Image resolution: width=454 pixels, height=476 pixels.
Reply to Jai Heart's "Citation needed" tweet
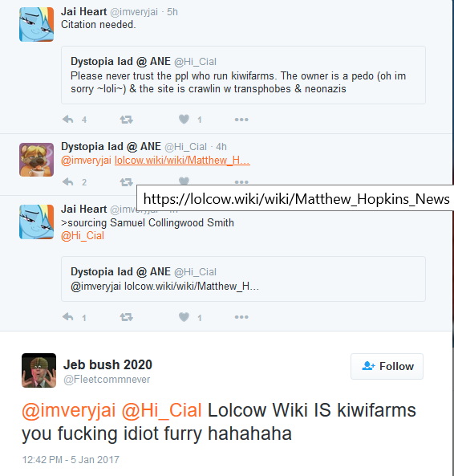[x=68, y=120]
